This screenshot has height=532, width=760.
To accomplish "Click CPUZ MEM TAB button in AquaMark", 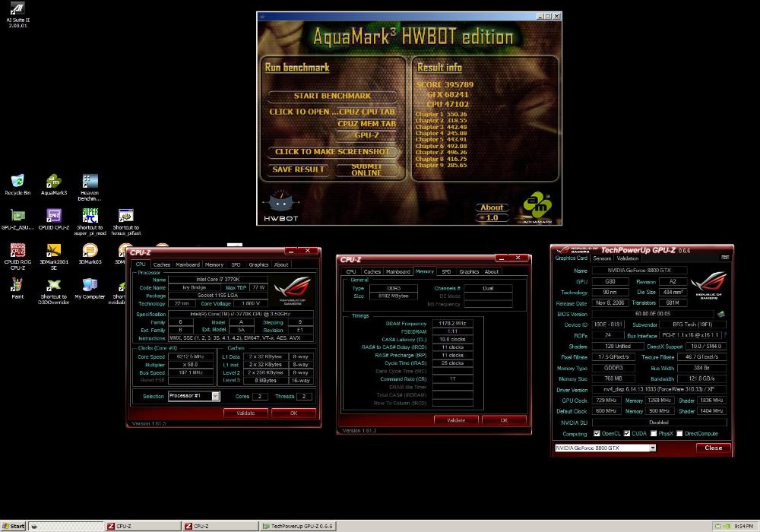I will pyautogui.click(x=367, y=124).
